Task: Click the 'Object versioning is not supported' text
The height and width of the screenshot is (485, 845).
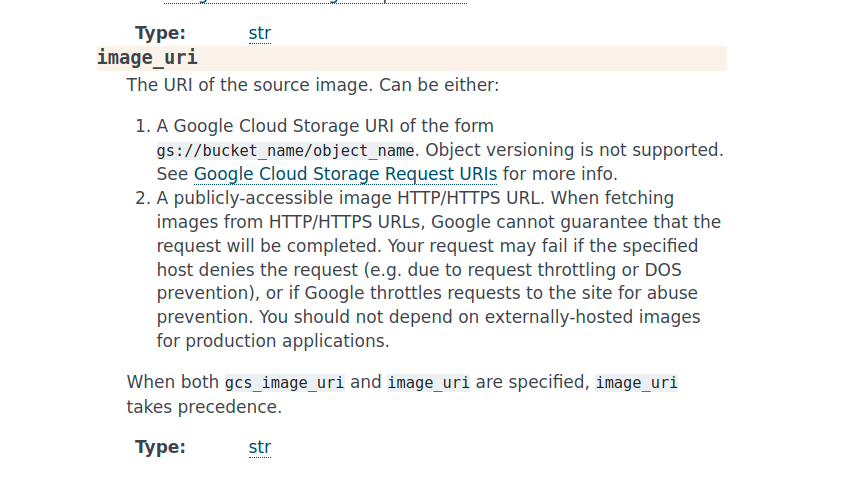Action: coord(574,150)
